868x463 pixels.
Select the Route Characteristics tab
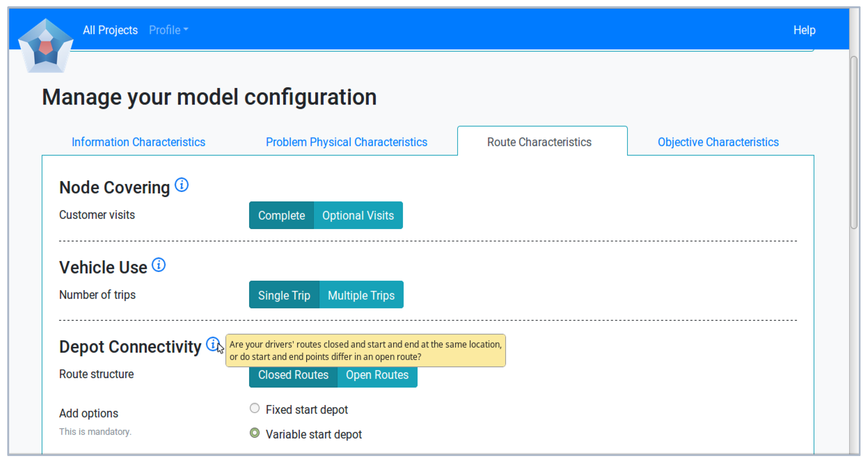pyautogui.click(x=539, y=142)
